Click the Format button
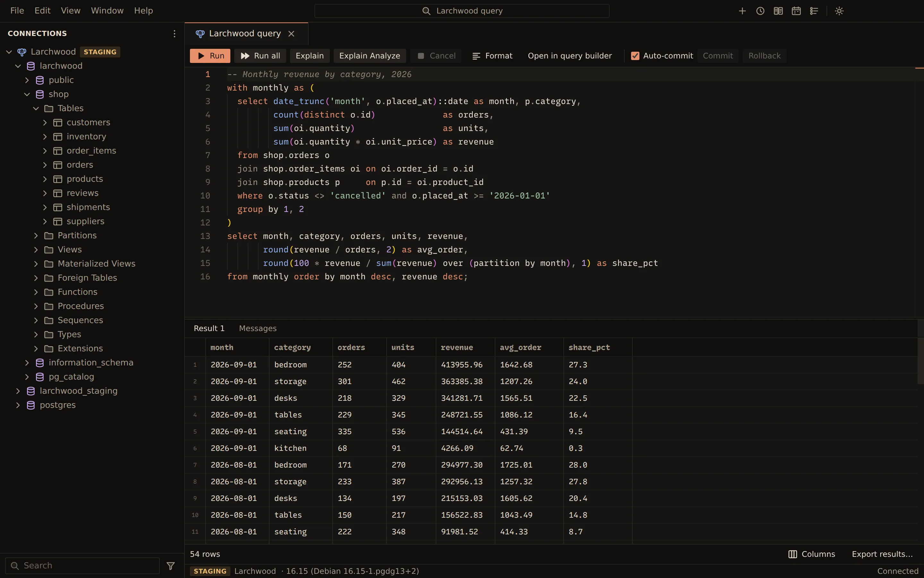The width and height of the screenshot is (924, 578). pos(492,56)
